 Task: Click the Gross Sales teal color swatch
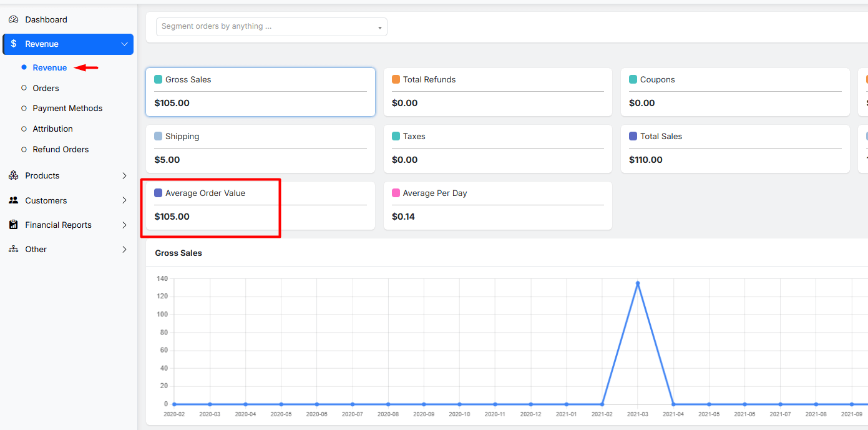point(158,79)
